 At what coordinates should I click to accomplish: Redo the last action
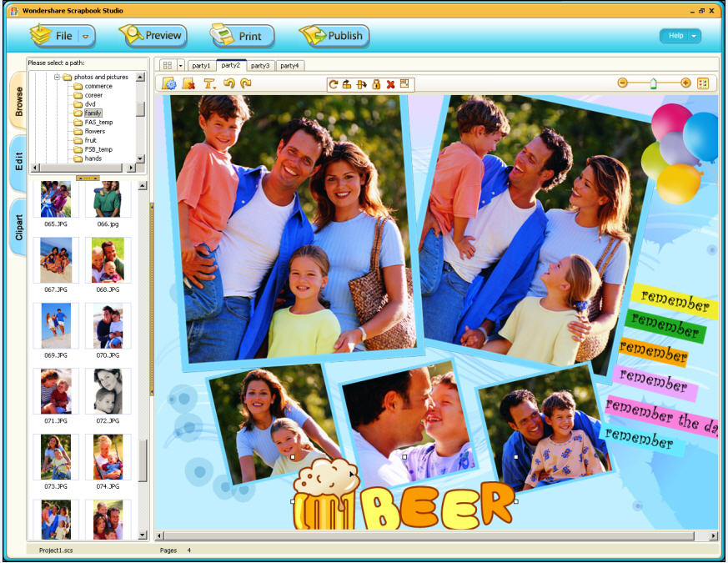(x=245, y=83)
